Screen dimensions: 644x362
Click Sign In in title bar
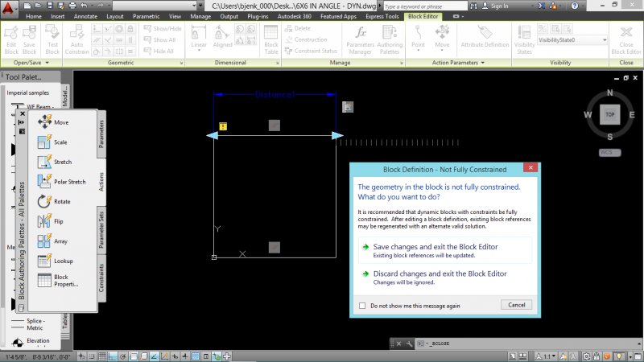[x=495, y=6]
